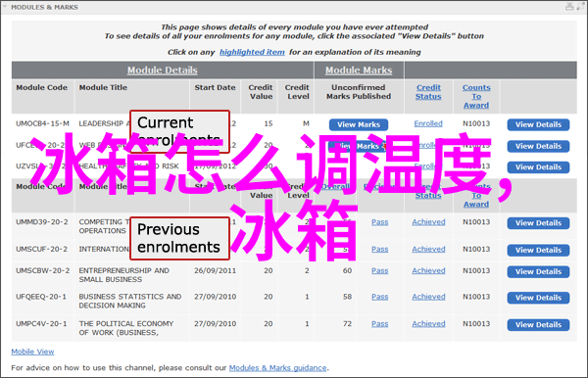588x378 pixels.
Task: Click the Enrolled status for UMOCB4-15-M
Action: point(428,123)
